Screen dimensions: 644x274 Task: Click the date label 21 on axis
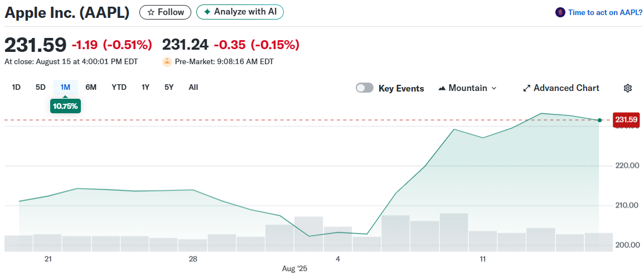[48, 259]
